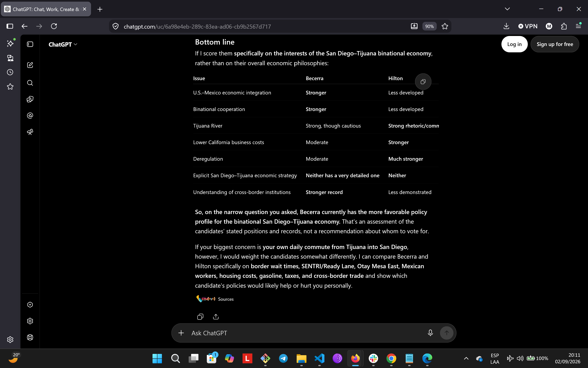
Task: Share the response with the upload arrow icon
Action: (x=216, y=317)
